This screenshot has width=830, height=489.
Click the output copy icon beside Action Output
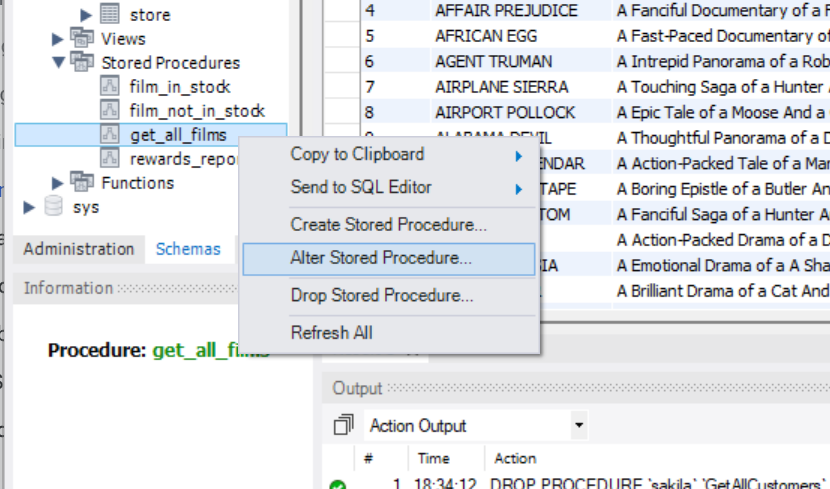[x=344, y=425]
